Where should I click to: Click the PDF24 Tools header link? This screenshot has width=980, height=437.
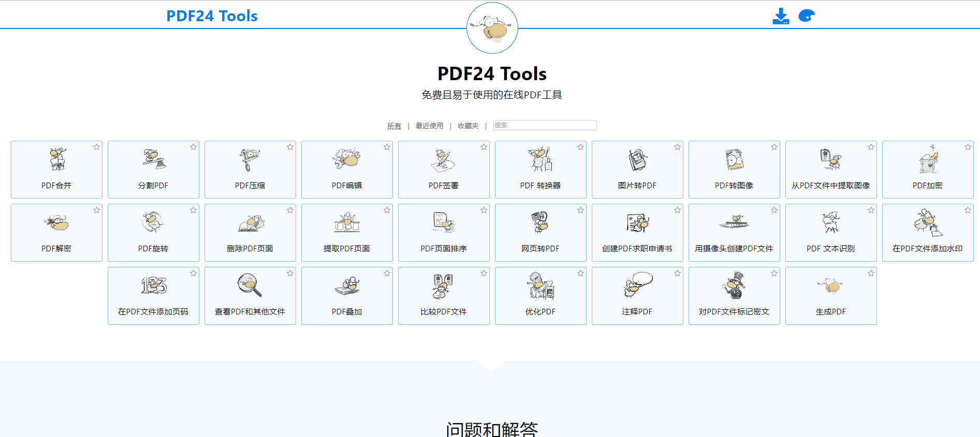[x=212, y=16]
